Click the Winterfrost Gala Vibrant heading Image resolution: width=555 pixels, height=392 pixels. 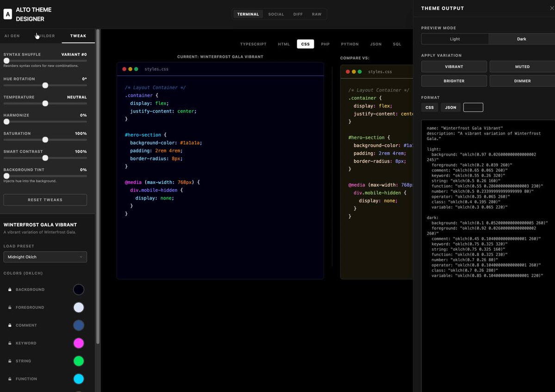[x=40, y=225]
